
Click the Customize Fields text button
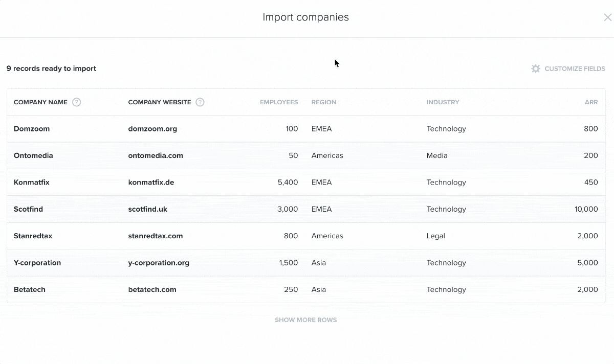click(x=575, y=69)
